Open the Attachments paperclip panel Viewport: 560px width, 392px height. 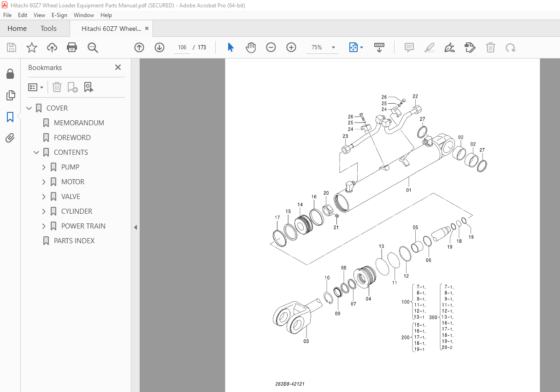pyautogui.click(x=10, y=138)
